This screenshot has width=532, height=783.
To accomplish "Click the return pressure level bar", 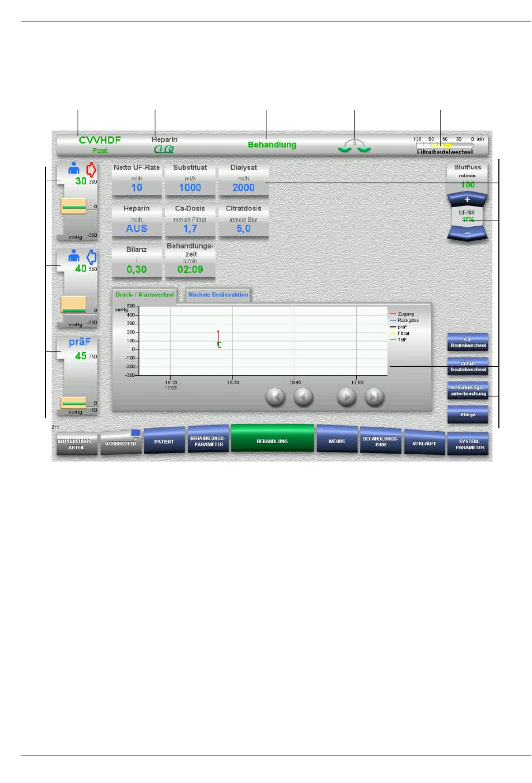I will 73,305.
